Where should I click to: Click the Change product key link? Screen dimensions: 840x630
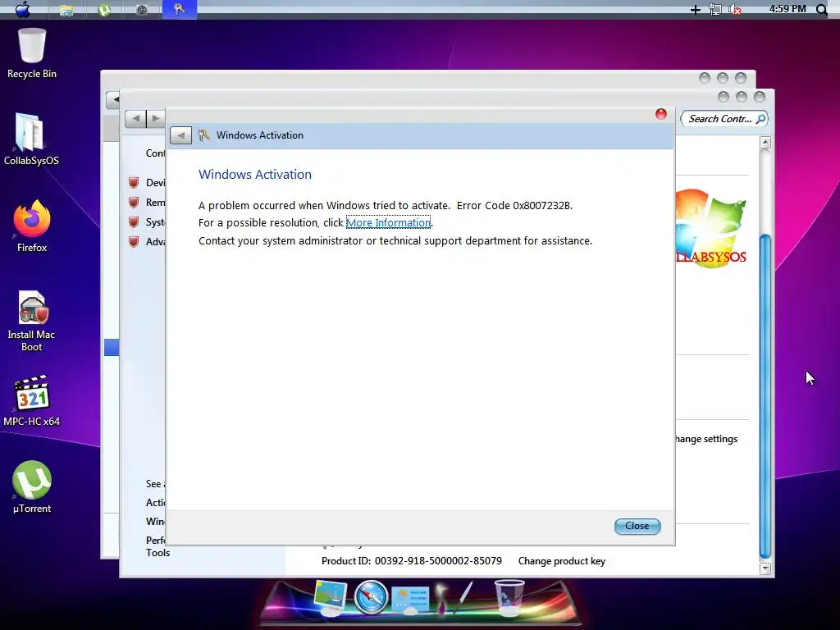click(x=561, y=561)
